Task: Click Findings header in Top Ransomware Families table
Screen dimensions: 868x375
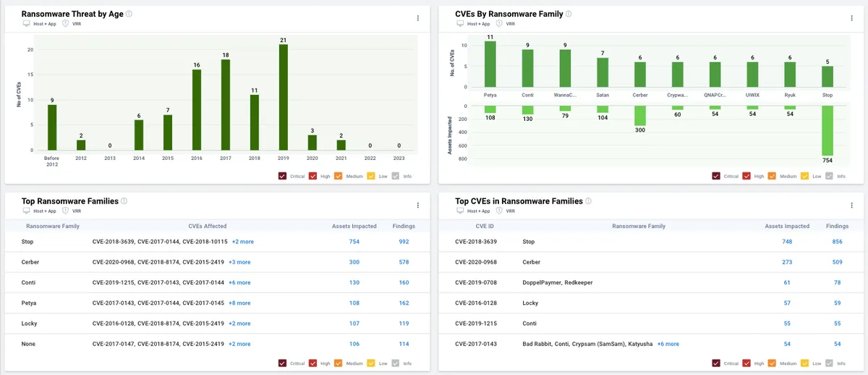Action: pos(404,226)
